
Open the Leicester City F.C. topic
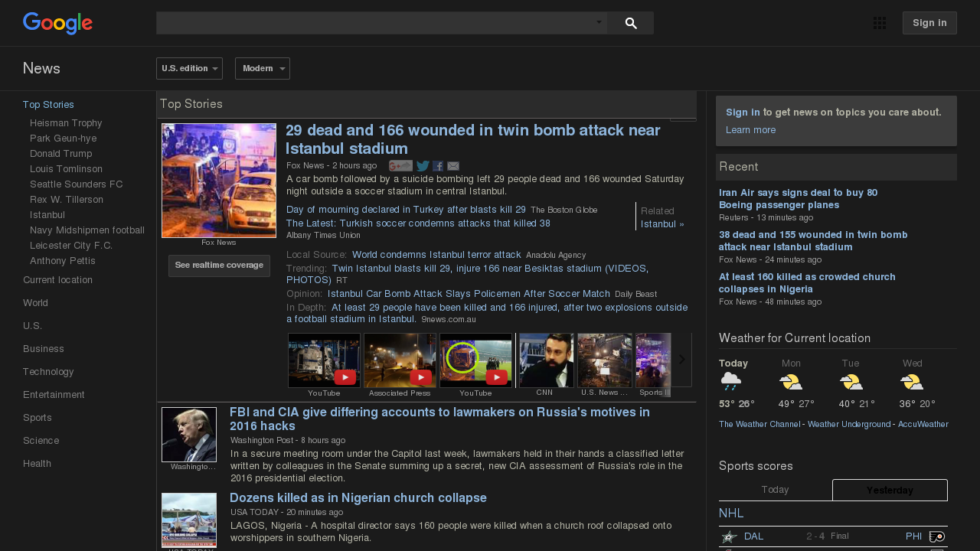pos(71,246)
